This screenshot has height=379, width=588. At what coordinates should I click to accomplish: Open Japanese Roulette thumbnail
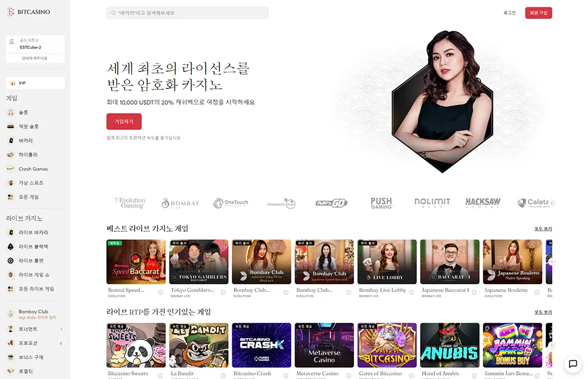(x=513, y=261)
